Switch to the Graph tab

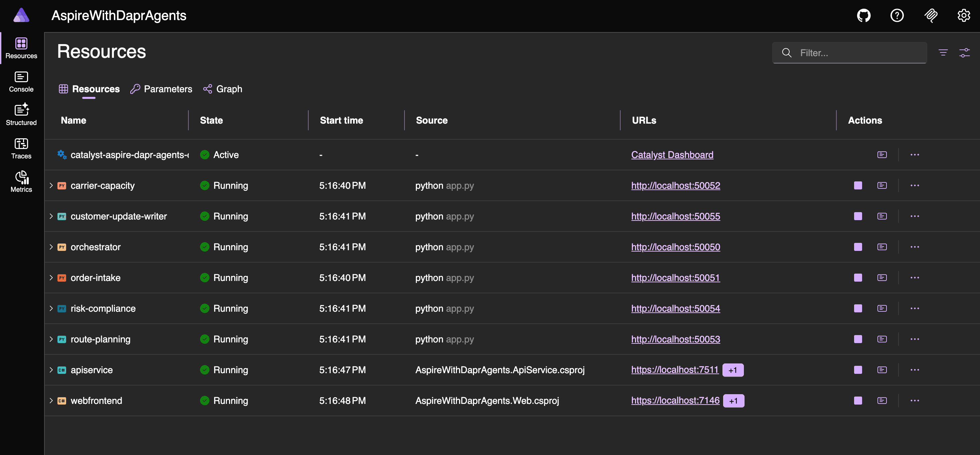pyautogui.click(x=222, y=89)
